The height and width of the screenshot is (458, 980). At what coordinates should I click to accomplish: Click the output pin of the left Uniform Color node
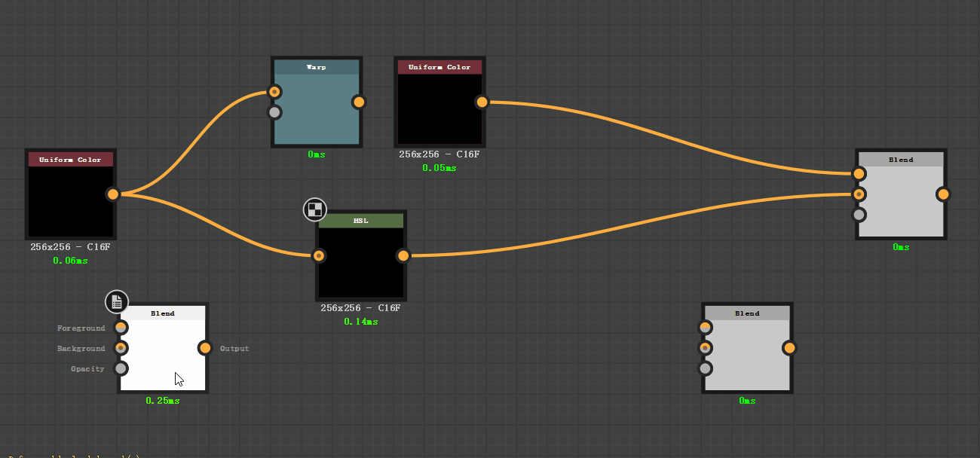[x=112, y=194]
